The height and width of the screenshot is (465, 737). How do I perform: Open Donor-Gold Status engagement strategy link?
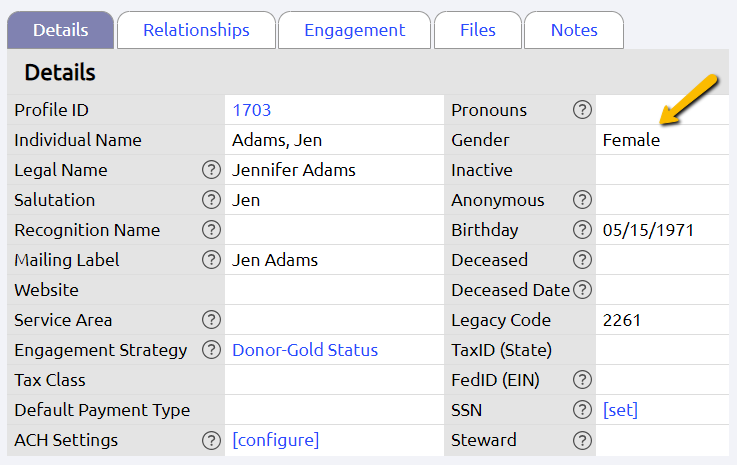click(x=305, y=350)
